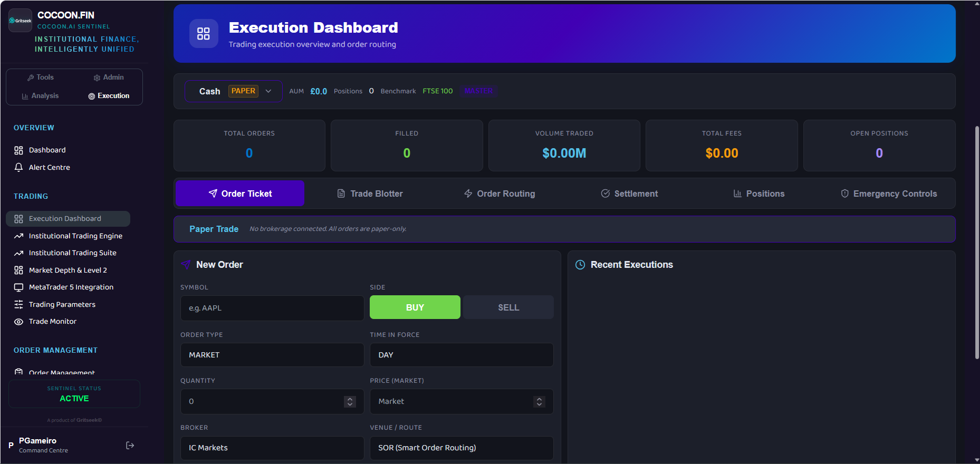Click the Total Fees card

(x=722, y=146)
